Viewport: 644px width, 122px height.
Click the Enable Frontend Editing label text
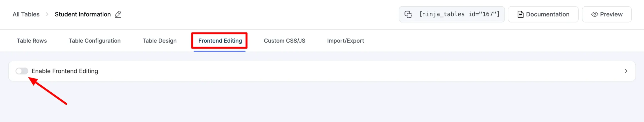click(65, 71)
